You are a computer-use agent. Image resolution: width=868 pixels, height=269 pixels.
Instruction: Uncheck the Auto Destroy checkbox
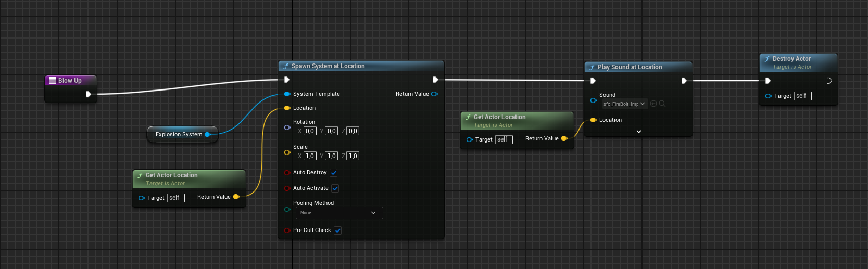(x=334, y=173)
